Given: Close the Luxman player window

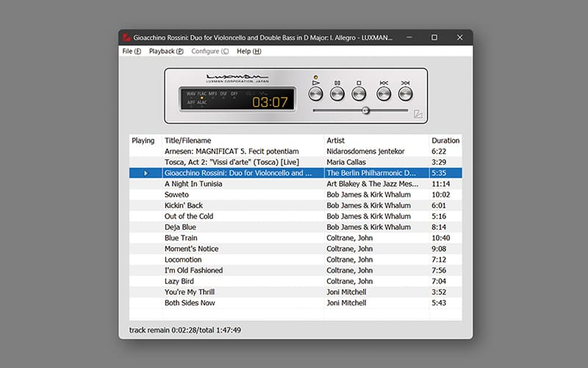Looking at the screenshot, I should tap(460, 38).
